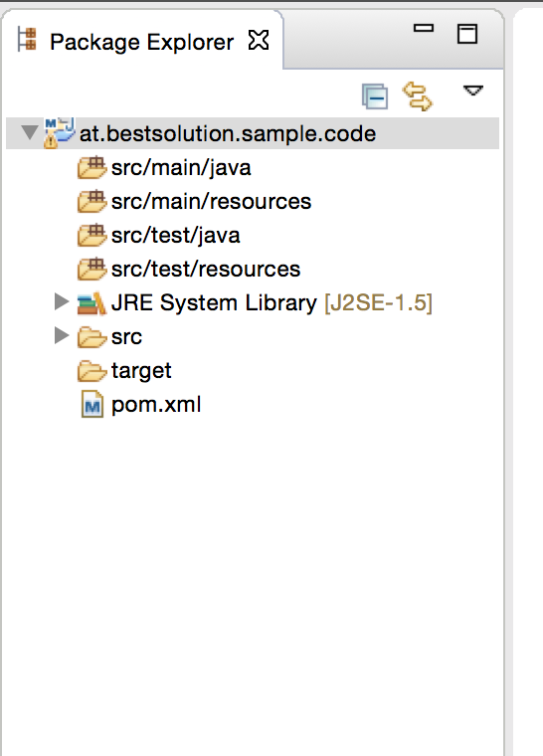The height and width of the screenshot is (756, 543).
Task: Select the Package Explorer tab
Action: point(142,42)
